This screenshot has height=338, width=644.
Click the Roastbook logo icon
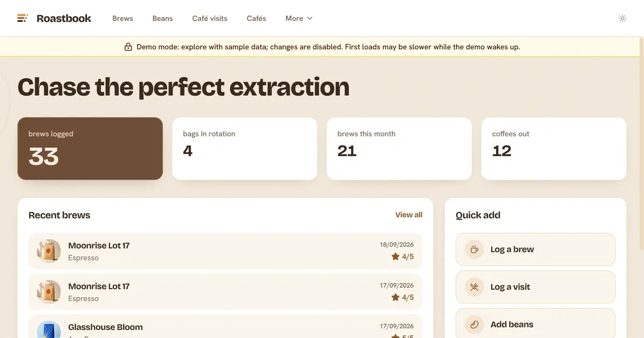click(x=23, y=18)
